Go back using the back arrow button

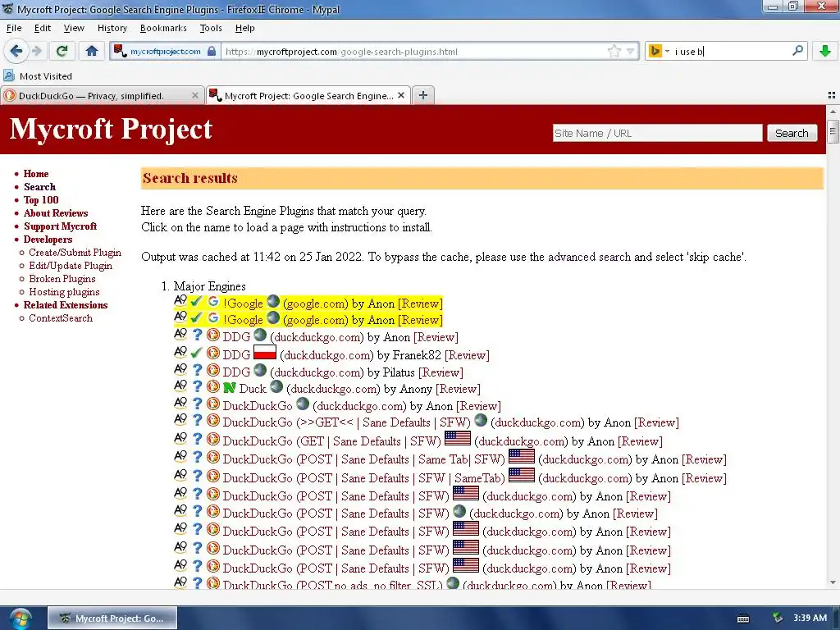click(x=16, y=52)
